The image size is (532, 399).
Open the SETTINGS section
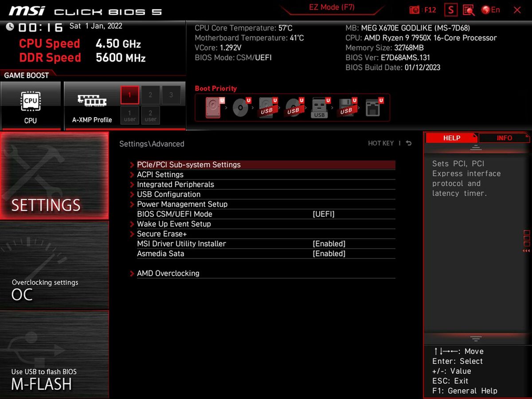click(x=54, y=176)
